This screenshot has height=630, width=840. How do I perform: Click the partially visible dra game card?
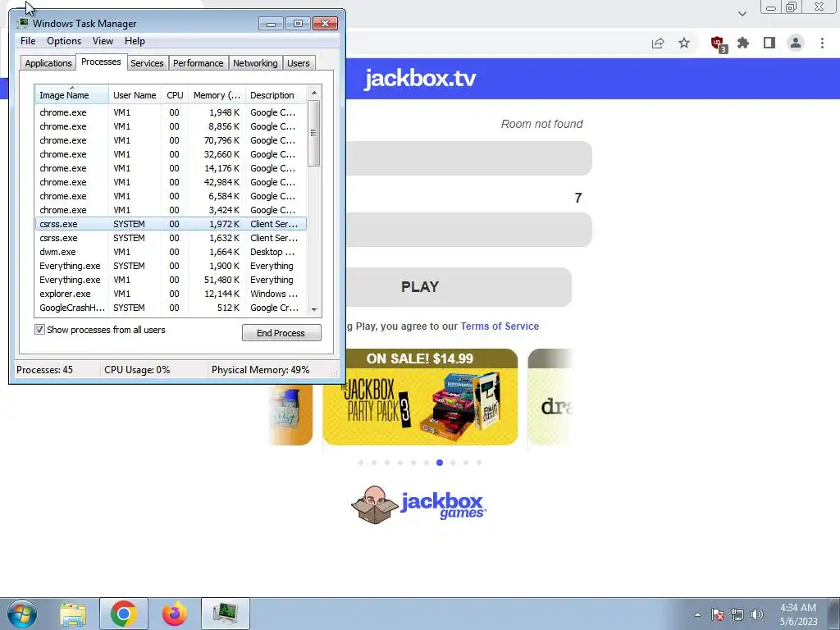coord(550,397)
